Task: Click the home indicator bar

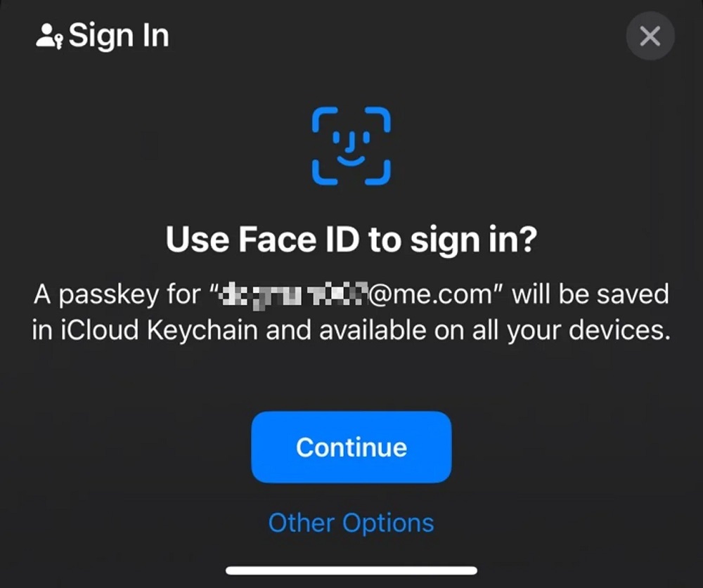Action: coord(351,570)
